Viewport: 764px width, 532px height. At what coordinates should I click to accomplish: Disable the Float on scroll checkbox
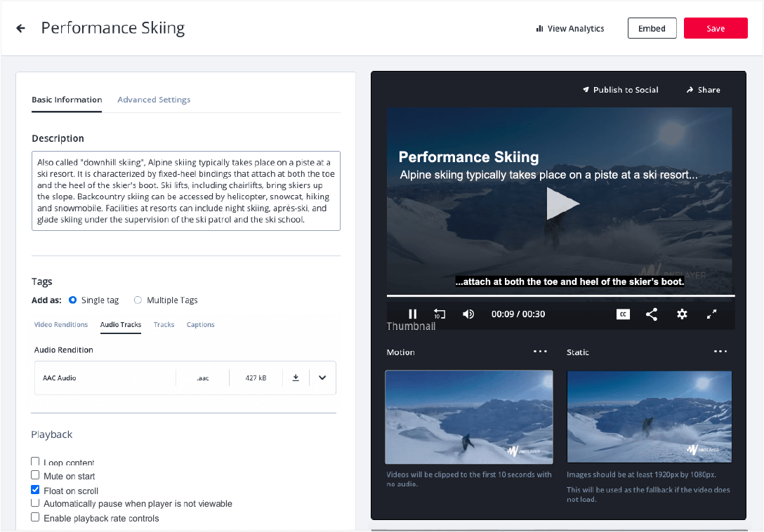[35, 489]
